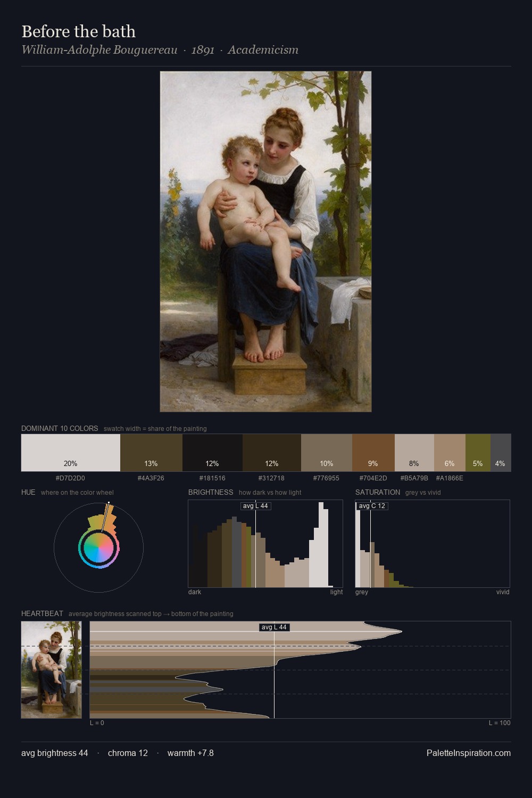Open the PaletteInspiration.com link
Viewport: 532px width, 798px height.
pyautogui.click(x=469, y=753)
